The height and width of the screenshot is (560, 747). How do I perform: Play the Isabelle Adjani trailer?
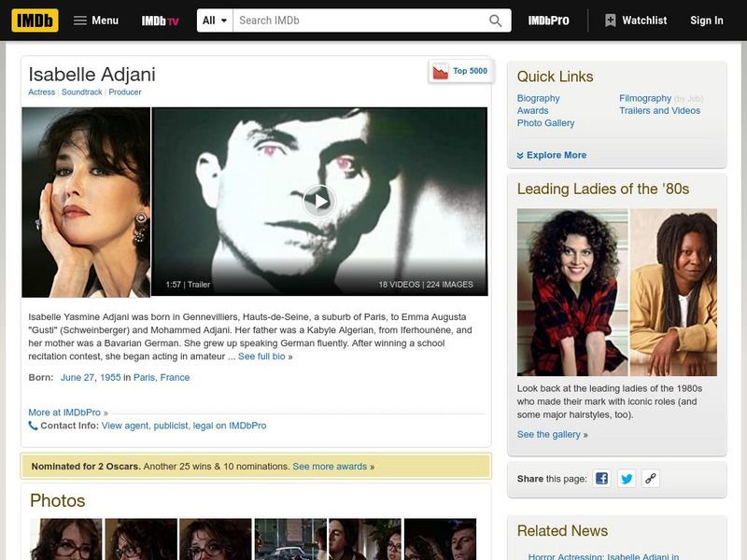(320, 199)
